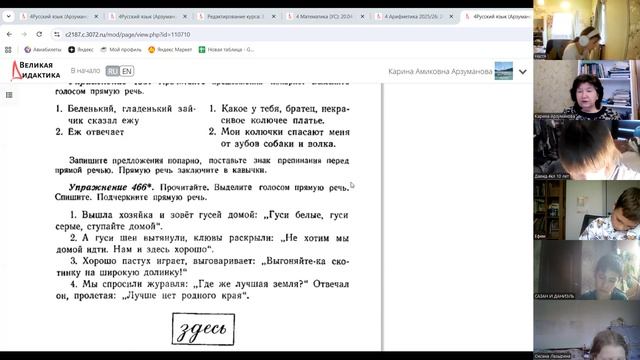Open the Chrome tab search chevron

(8, 17)
